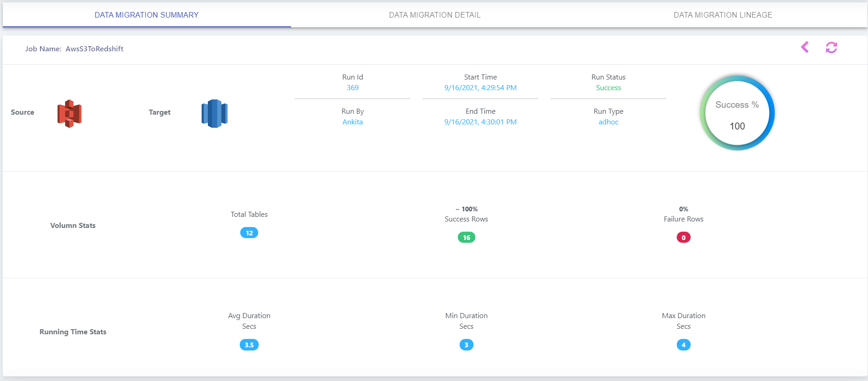Click the Running Time Stats label
868x381 pixels.
(x=73, y=332)
